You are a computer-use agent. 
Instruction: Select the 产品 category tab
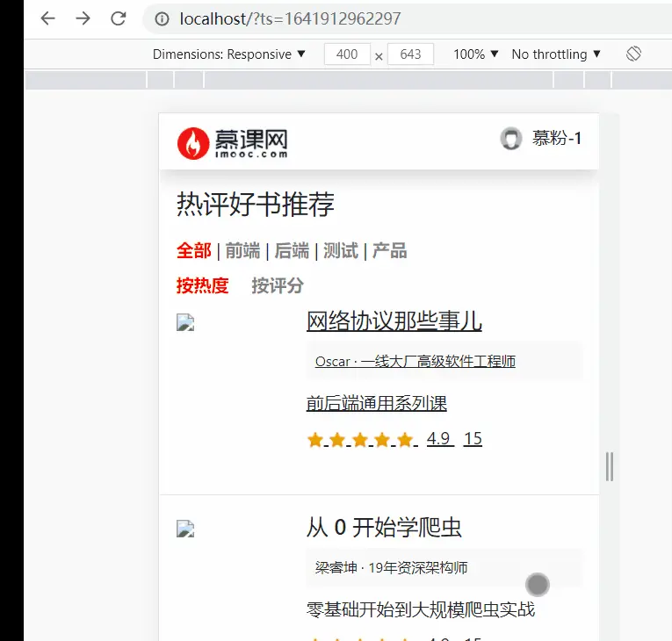tap(389, 250)
